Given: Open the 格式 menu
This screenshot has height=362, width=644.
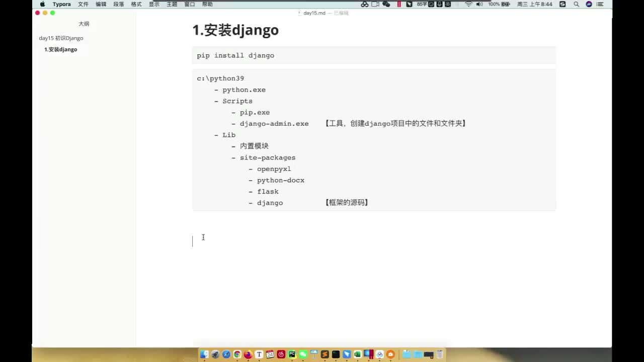Looking at the screenshot, I should [136, 4].
